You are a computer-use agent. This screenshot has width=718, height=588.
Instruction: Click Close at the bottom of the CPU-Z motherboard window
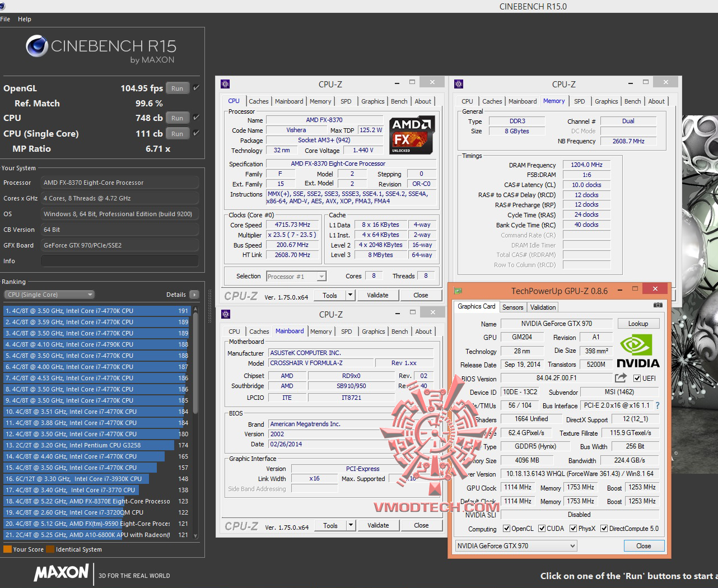421,525
